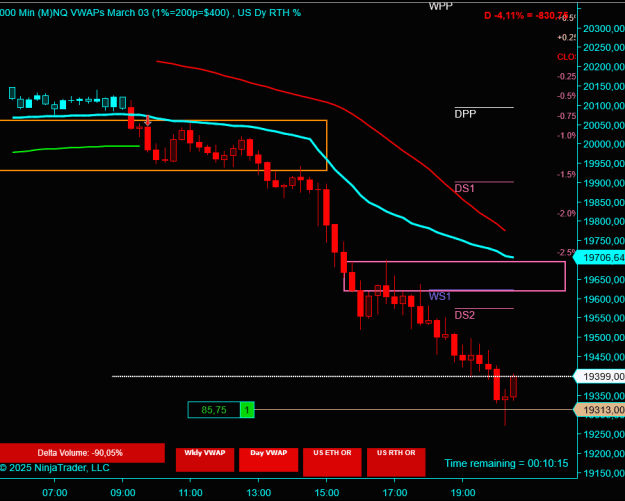Click the 19:00 time axis label
The height and width of the screenshot is (501, 625).
[x=462, y=493]
